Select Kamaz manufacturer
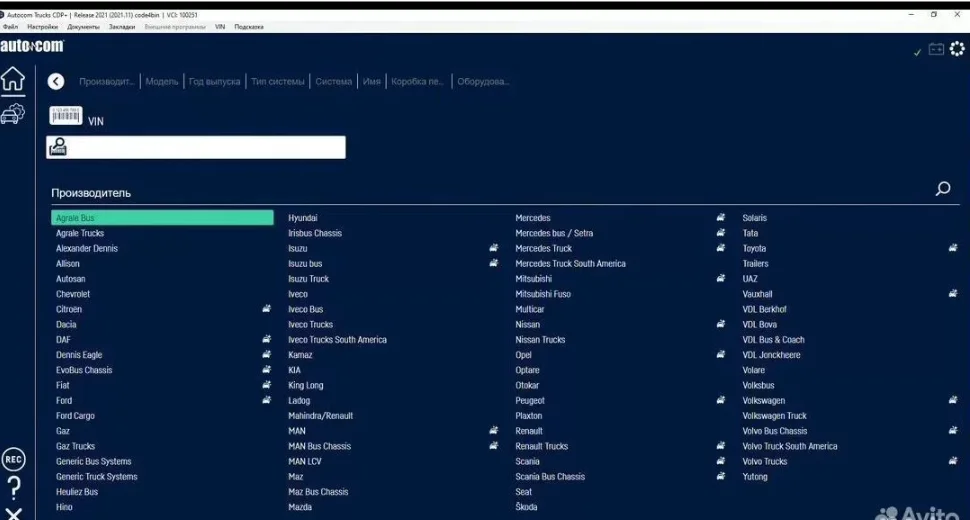970x520 pixels. point(300,355)
